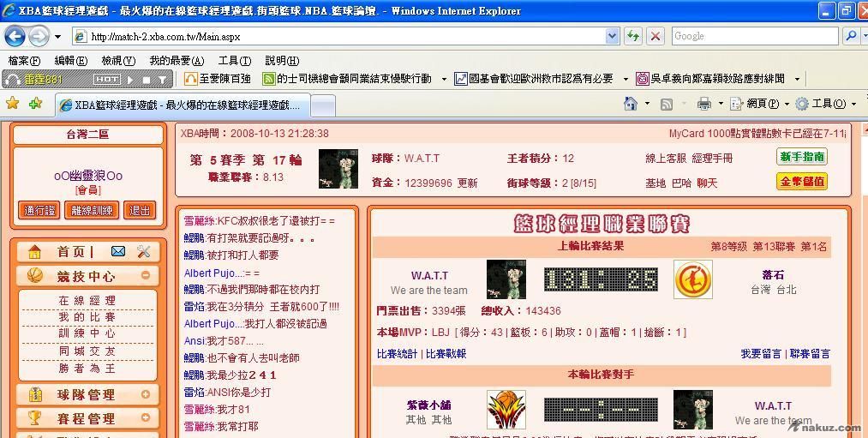Screen dimensions: 868x438
Task: Open the 檢視(V) menu
Action: (118, 60)
